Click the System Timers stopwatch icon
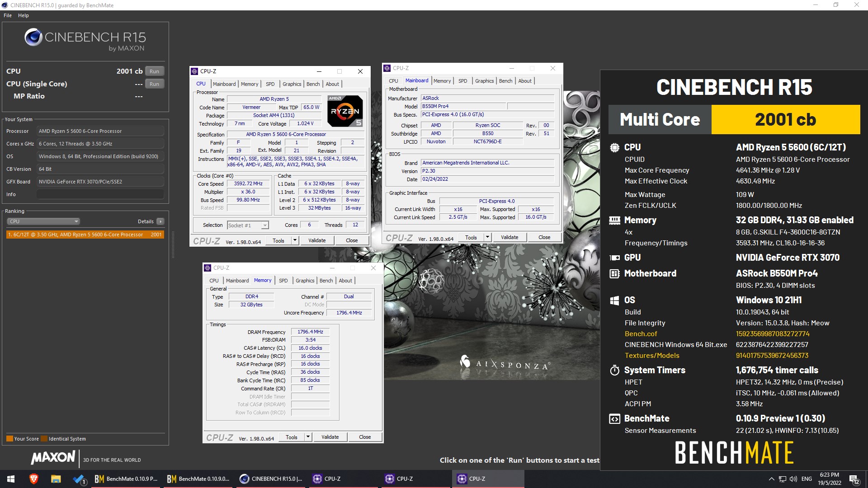The width and height of the screenshot is (868, 488). click(x=614, y=370)
